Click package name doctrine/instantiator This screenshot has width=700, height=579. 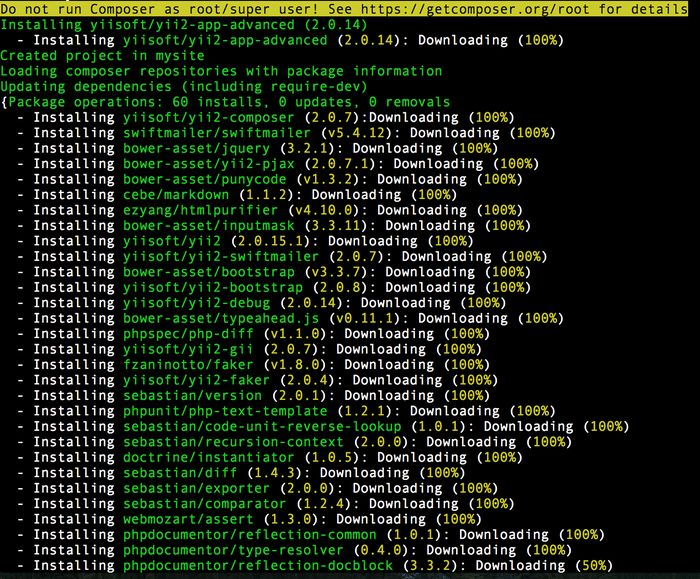[x=208, y=458]
